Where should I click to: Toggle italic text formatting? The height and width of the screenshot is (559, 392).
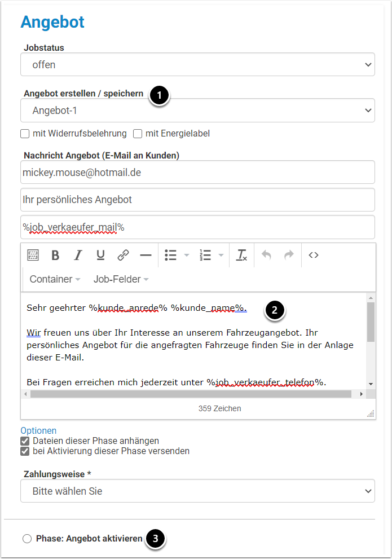click(78, 256)
